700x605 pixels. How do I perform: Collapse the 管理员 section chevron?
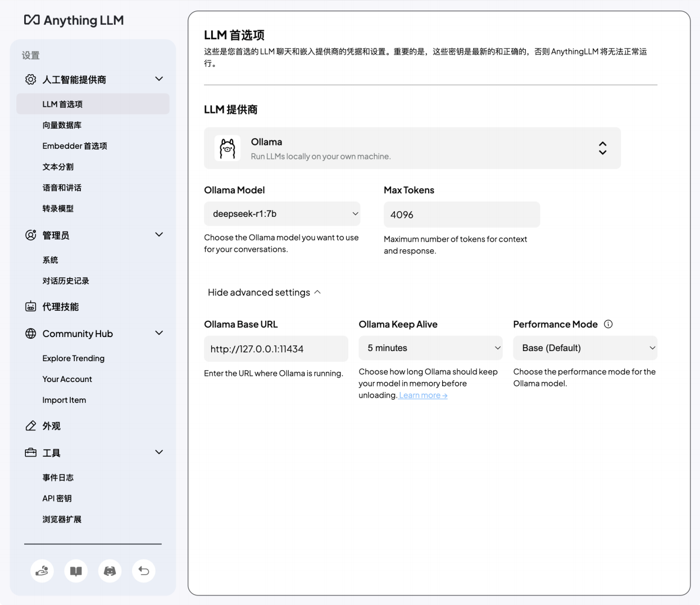159,234
